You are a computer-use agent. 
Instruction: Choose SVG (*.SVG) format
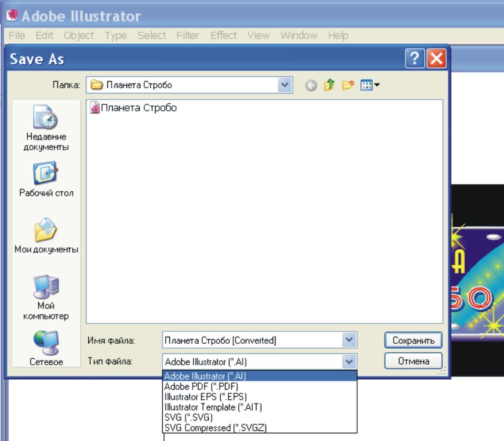(259, 417)
